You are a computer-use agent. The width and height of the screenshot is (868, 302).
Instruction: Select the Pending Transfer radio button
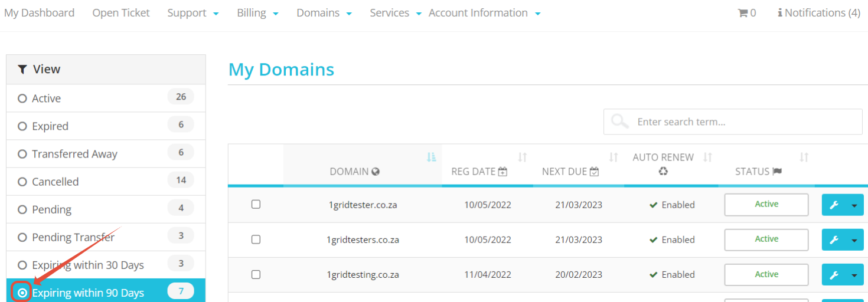(x=22, y=237)
